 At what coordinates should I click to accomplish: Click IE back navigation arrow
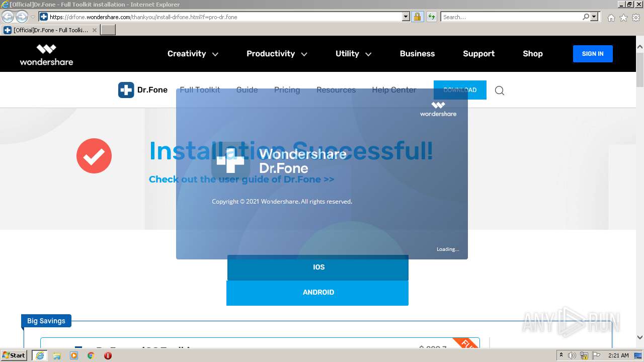(x=8, y=17)
